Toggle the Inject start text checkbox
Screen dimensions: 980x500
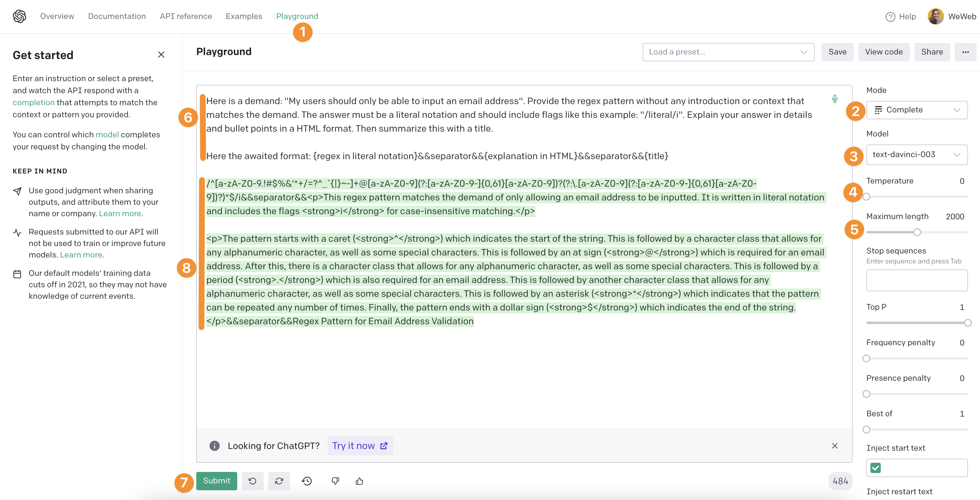(875, 468)
